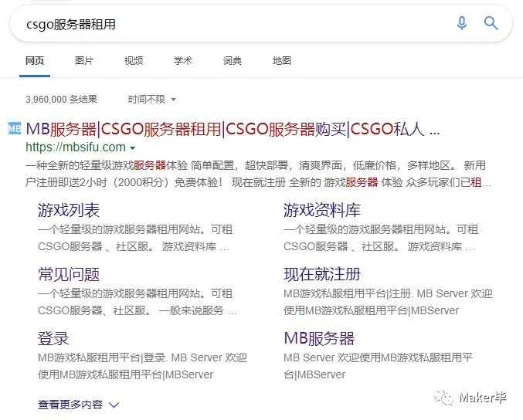Click the magnifying glass search icon

(x=491, y=23)
